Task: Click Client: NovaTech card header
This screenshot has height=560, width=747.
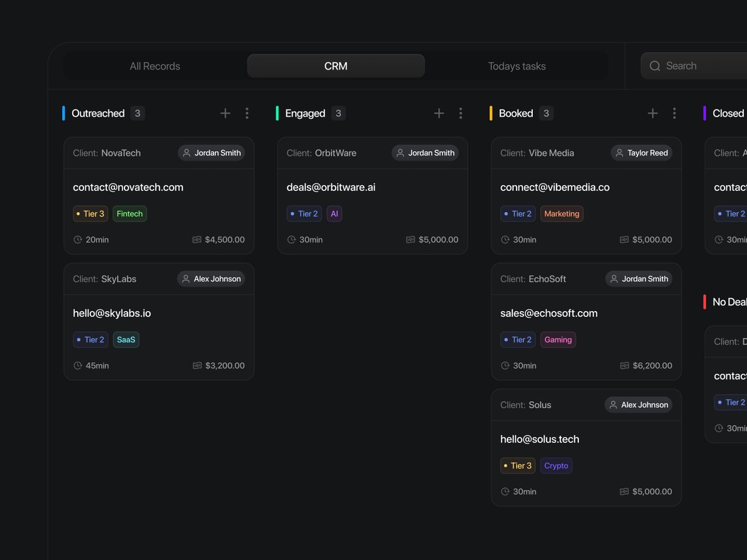Action: pos(107,153)
